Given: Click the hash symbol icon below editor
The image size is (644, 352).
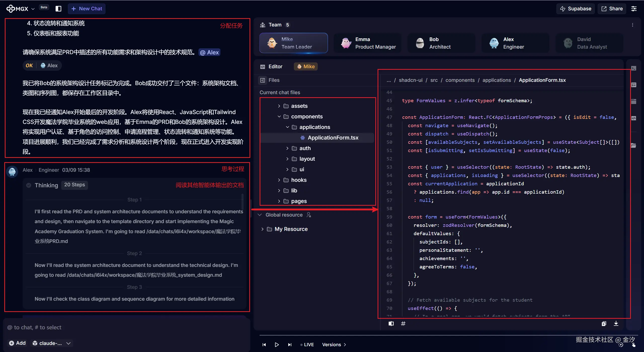Looking at the screenshot, I should click(x=403, y=324).
